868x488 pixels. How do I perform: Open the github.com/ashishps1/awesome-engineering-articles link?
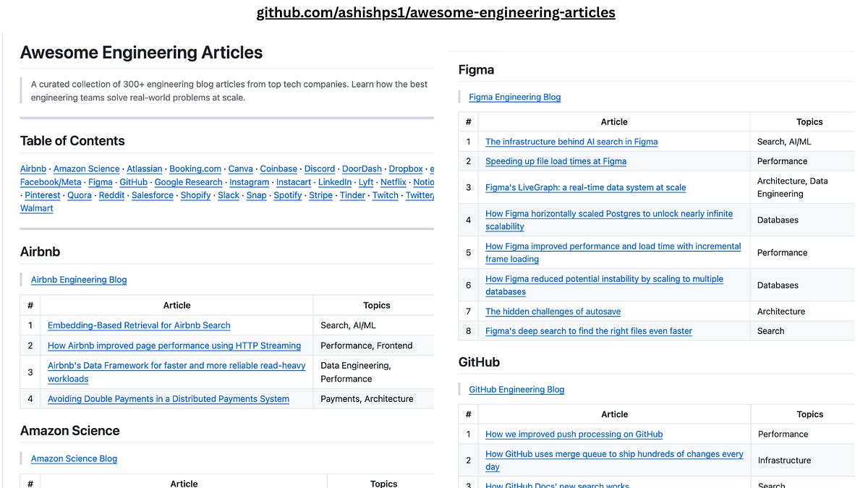click(436, 12)
